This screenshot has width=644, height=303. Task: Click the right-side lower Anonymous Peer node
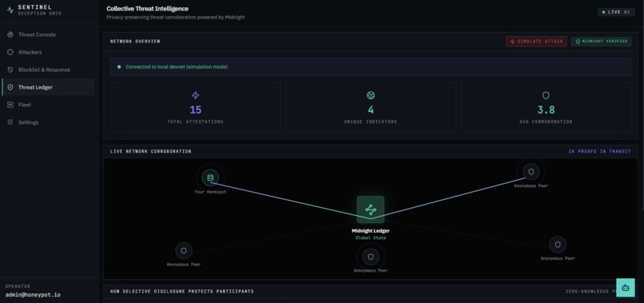point(558,245)
